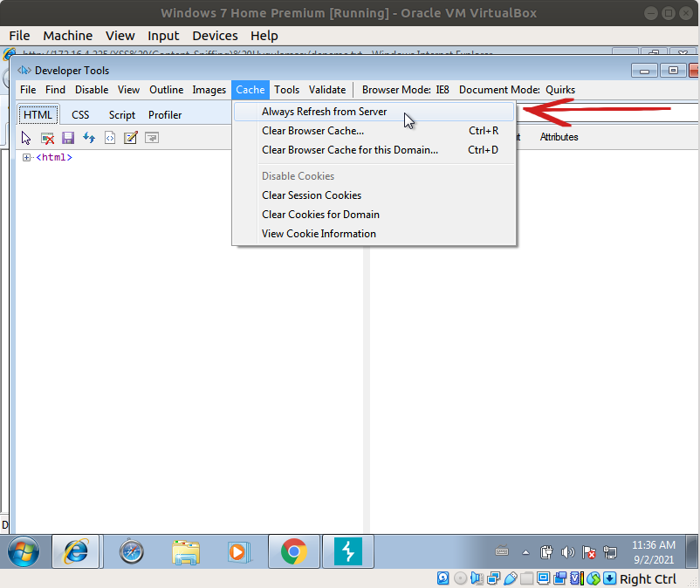Open the Browser Mode: IE8 dropdown

405,90
